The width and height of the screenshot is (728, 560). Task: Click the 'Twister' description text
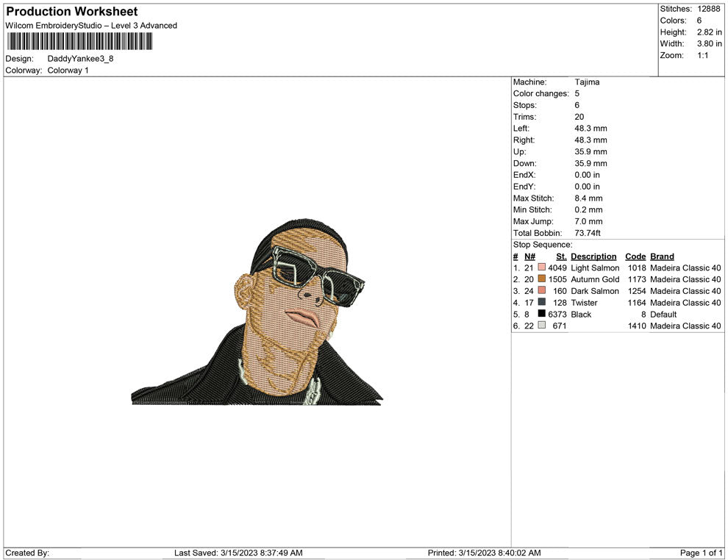pyautogui.click(x=584, y=303)
